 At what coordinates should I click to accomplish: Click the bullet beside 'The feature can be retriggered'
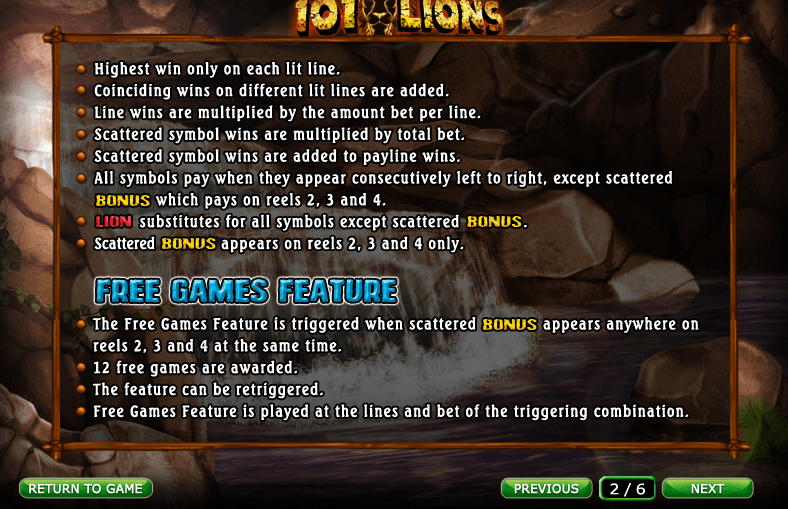click(x=81, y=389)
